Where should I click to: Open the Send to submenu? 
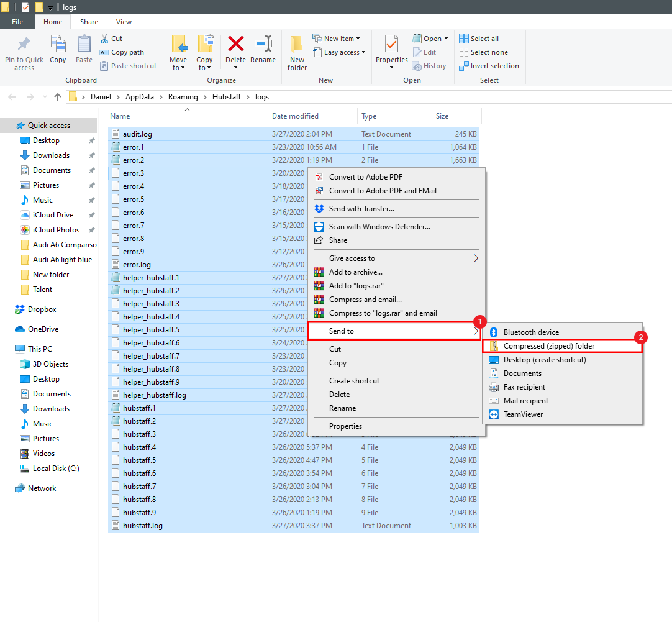394,331
